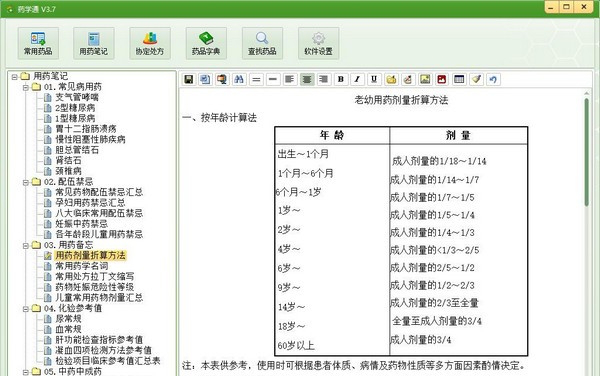Open the 妊娠中药禁忌 note

point(82,224)
